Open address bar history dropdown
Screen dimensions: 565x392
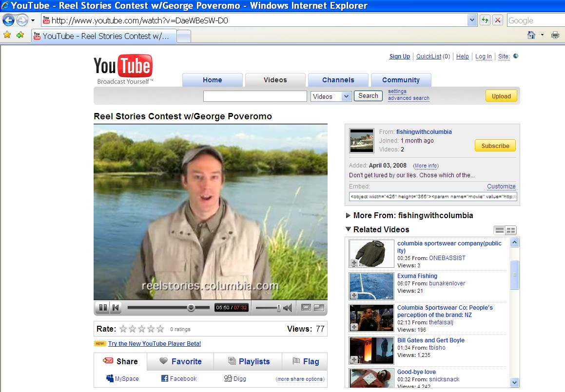[x=472, y=20]
